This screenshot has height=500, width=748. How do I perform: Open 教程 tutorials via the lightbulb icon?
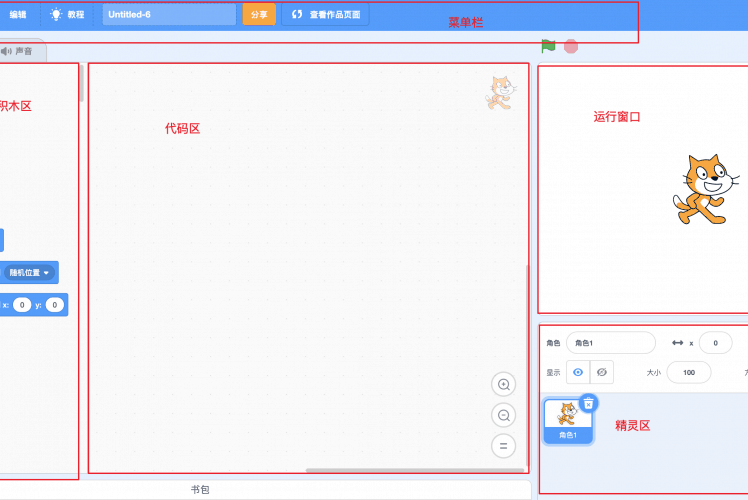[x=56, y=15]
